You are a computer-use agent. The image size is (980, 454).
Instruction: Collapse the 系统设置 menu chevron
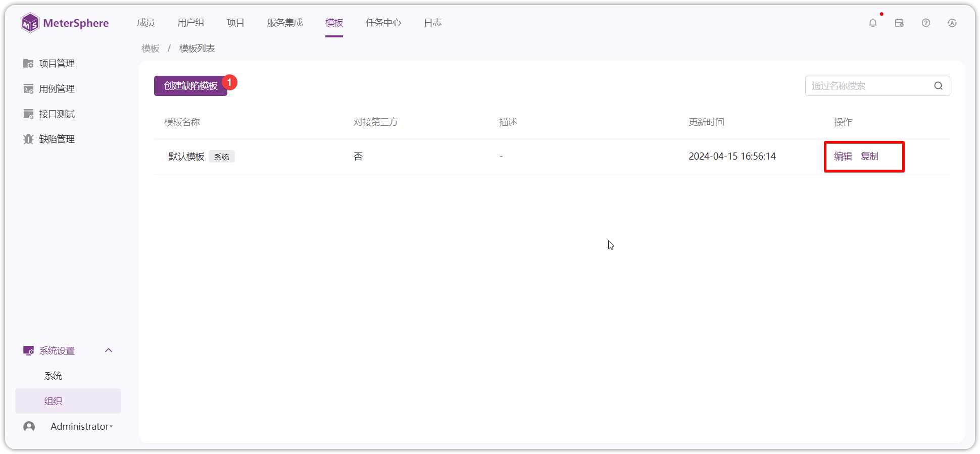pyautogui.click(x=109, y=350)
